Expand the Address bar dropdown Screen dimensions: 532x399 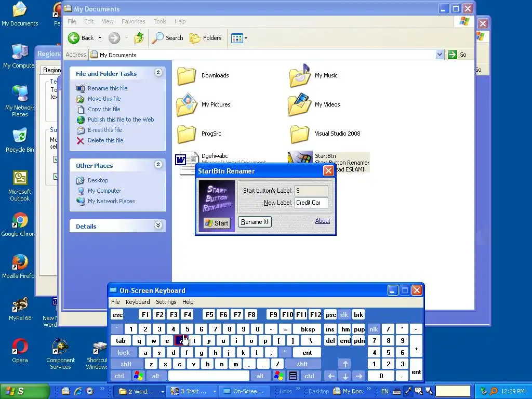pos(440,55)
